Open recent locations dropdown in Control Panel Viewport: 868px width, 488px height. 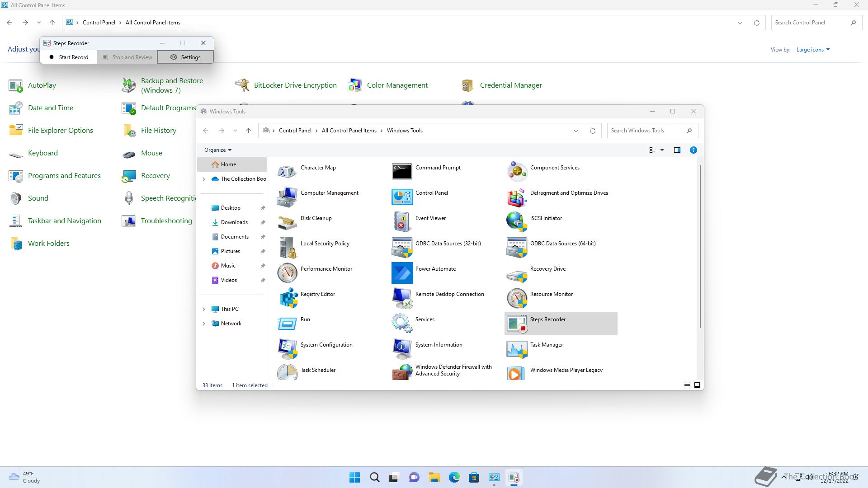coord(39,23)
